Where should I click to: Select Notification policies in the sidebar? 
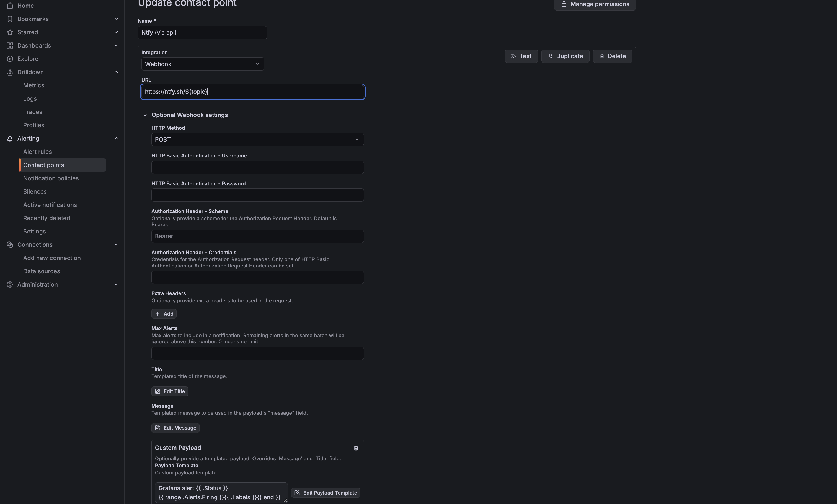pos(51,178)
